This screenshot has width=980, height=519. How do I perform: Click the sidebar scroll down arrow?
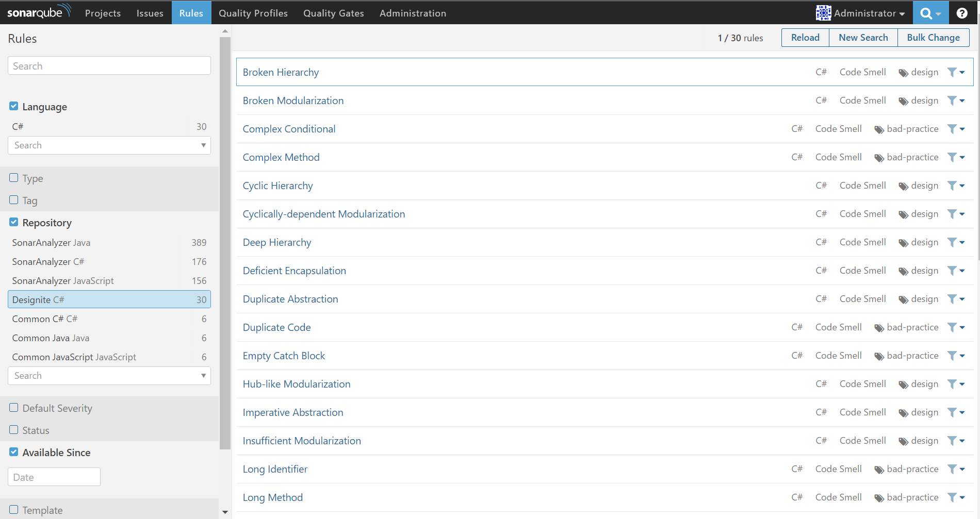pyautogui.click(x=225, y=512)
